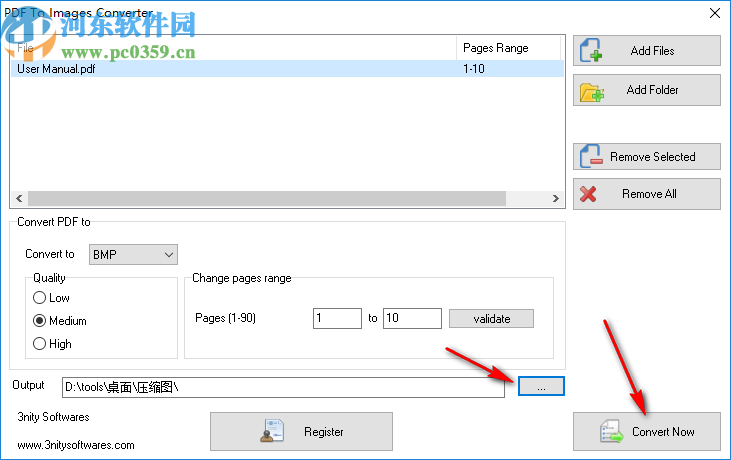Image resolution: width=731 pixels, height=460 pixels.
Task: Click the Register button label
Action: [324, 432]
